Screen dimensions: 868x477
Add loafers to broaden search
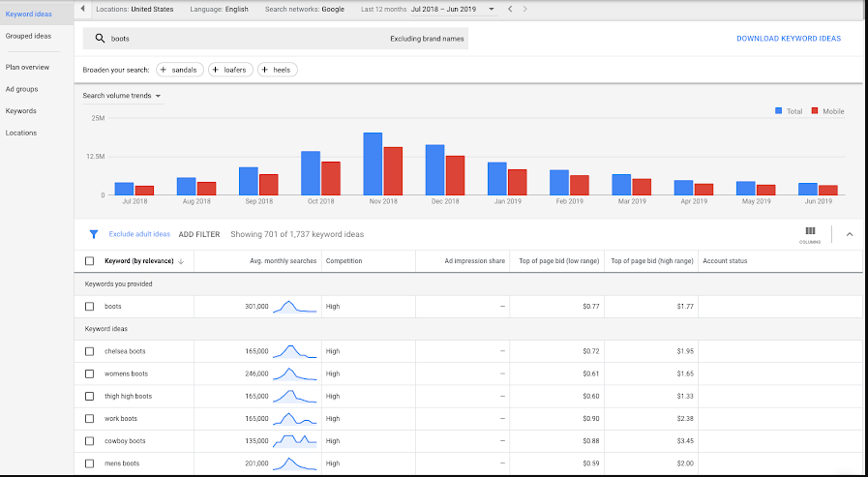click(x=231, y=70)
